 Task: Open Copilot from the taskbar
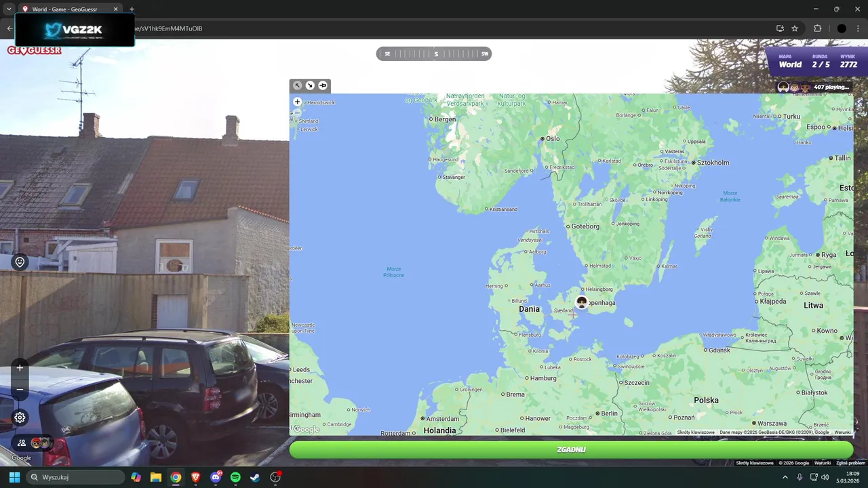click(136, 477)
